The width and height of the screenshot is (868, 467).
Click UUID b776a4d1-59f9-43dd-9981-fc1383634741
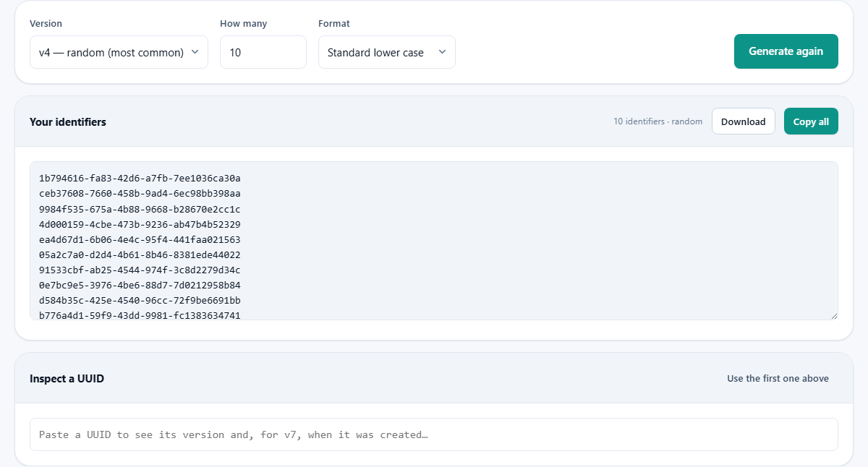coord(140,314)
